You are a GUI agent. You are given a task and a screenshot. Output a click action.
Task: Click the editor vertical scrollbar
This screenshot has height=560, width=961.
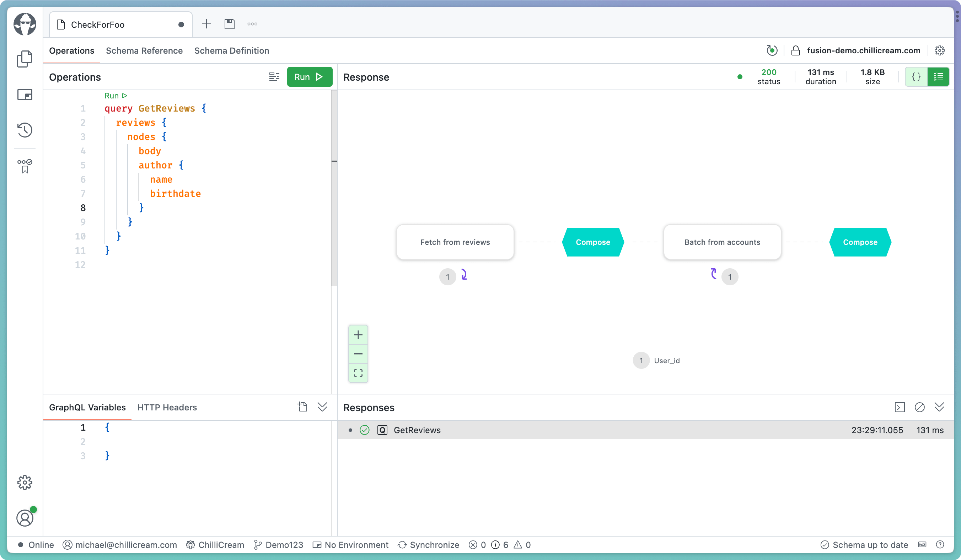tap(334, 188)
